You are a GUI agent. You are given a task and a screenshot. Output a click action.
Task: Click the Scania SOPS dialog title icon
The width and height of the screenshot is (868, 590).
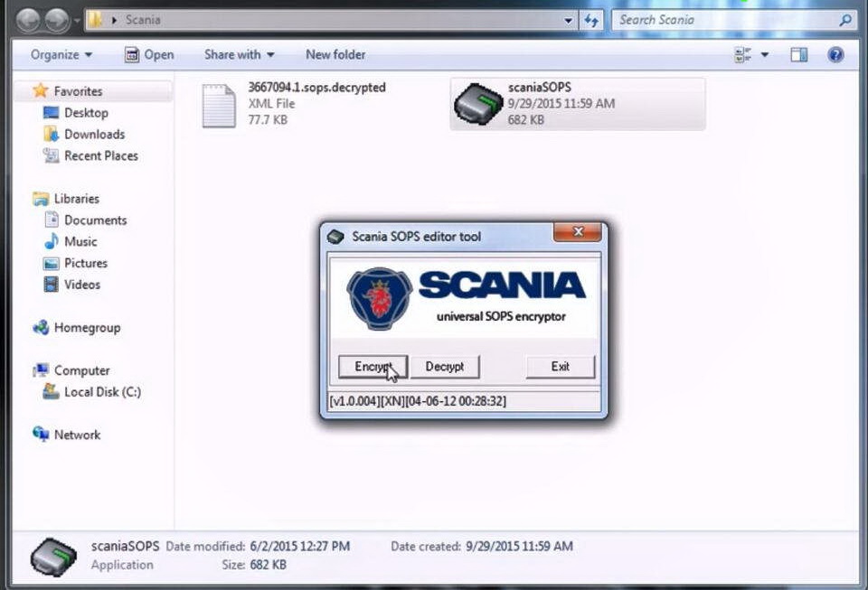[x=335, y=237]
